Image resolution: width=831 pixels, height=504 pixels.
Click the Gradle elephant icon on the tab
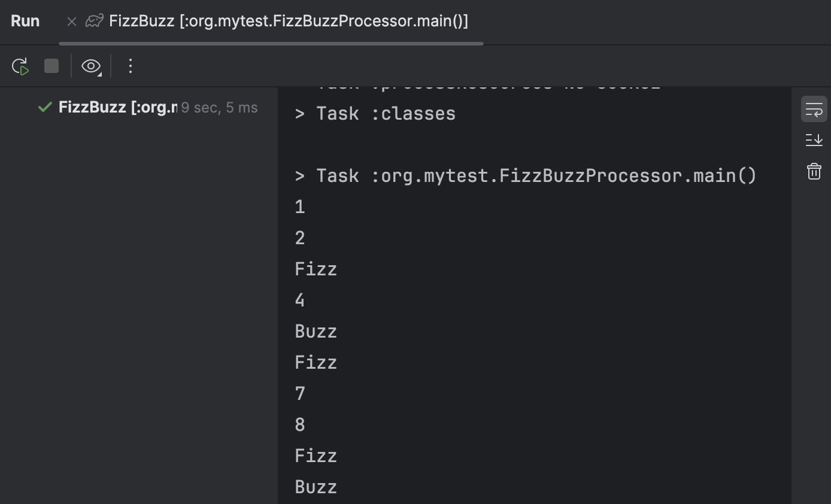pos(95,21)
